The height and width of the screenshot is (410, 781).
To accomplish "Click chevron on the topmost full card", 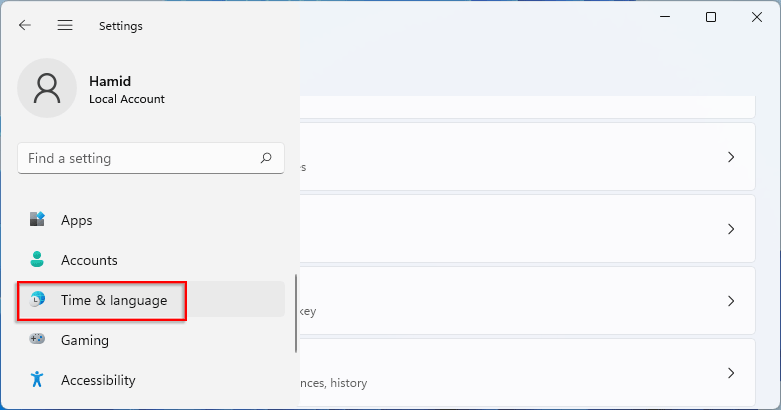I will pyautogui.click(x=731, y=157).
